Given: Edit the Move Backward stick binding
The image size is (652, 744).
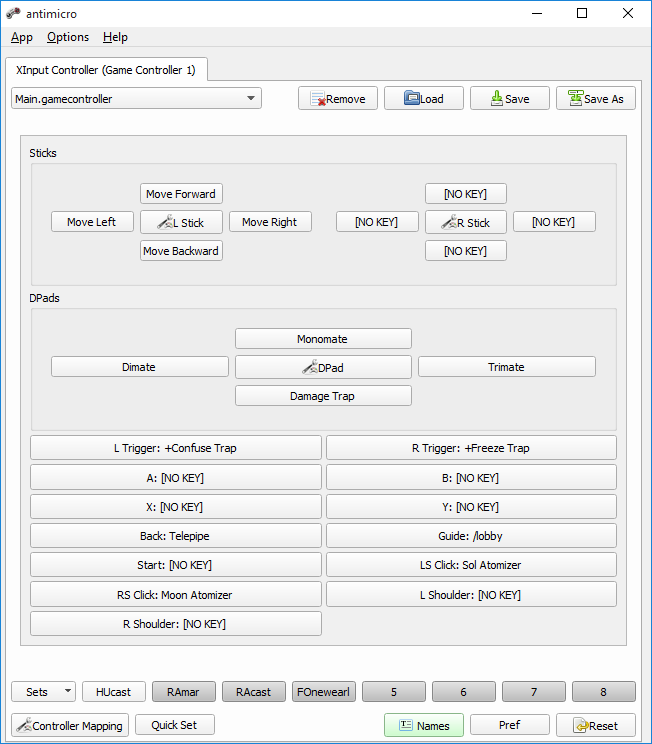Looking at the screenshot, I should pyautogui.click(x=181, y=251).
